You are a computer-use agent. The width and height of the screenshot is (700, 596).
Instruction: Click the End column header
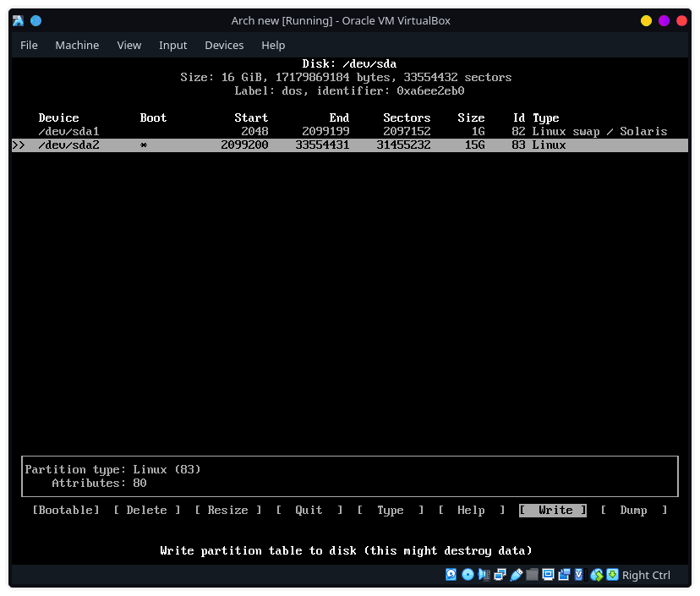point(339,118)
